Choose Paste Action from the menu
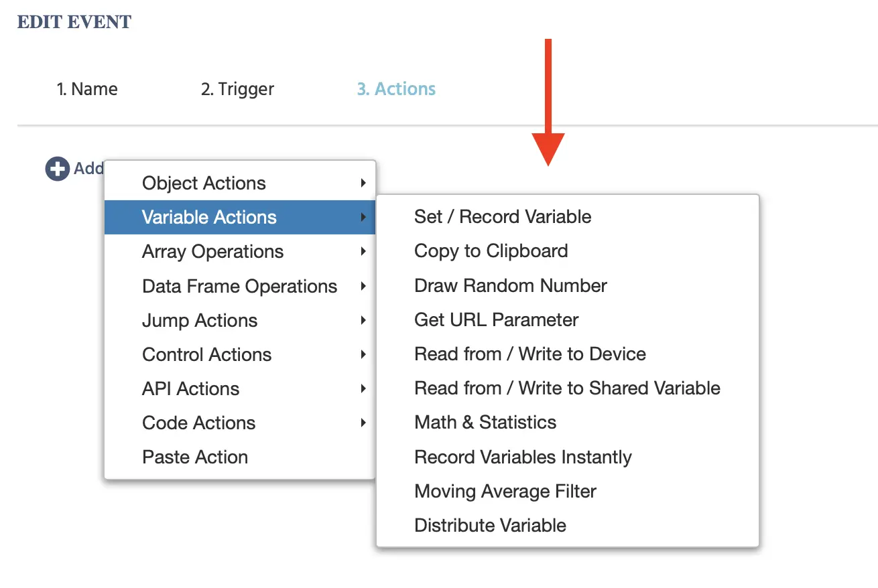Viewport: 878px width, 588px height. tap(195, 457)
